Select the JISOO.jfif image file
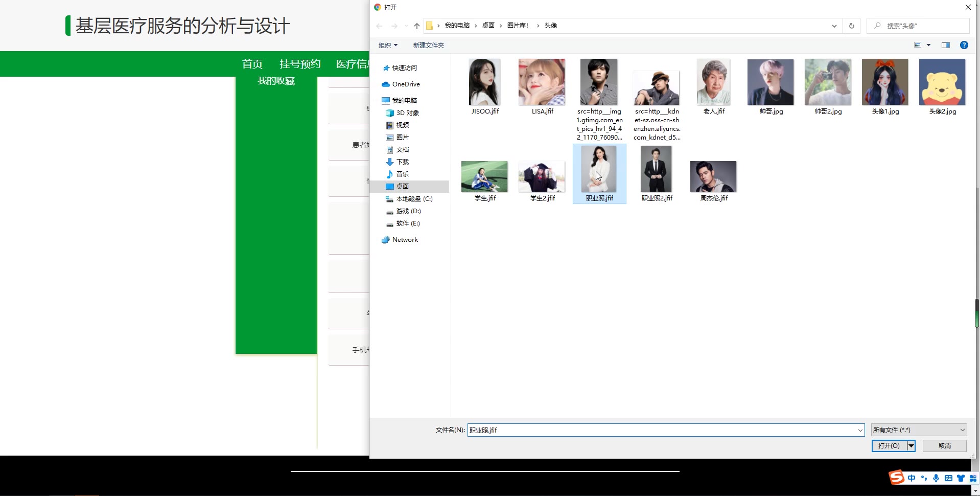980x496 pixels. 485,87
